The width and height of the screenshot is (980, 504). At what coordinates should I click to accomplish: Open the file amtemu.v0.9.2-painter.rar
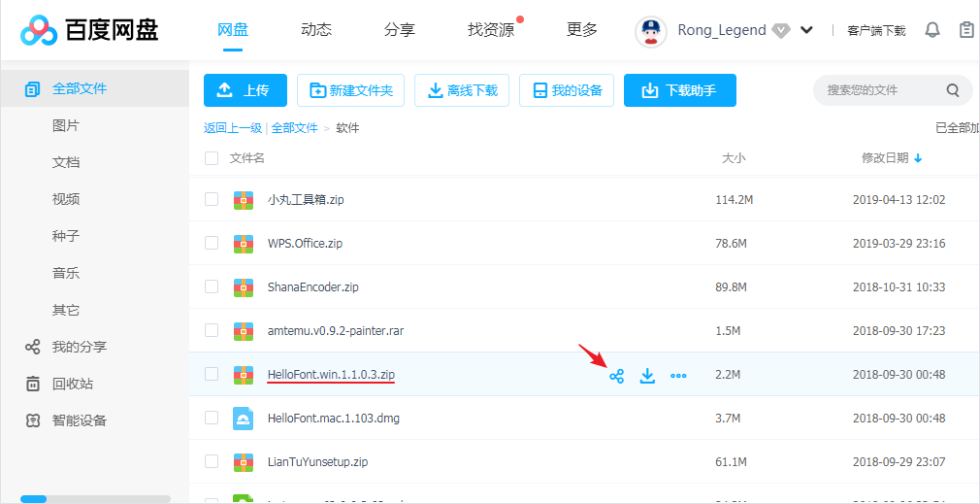click(x=336, y=331)
